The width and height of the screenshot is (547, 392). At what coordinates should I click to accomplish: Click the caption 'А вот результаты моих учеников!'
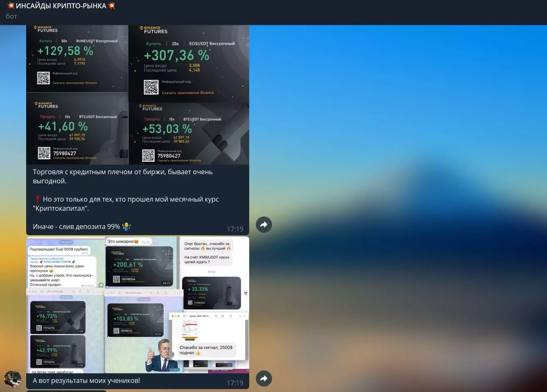point(86,380)
